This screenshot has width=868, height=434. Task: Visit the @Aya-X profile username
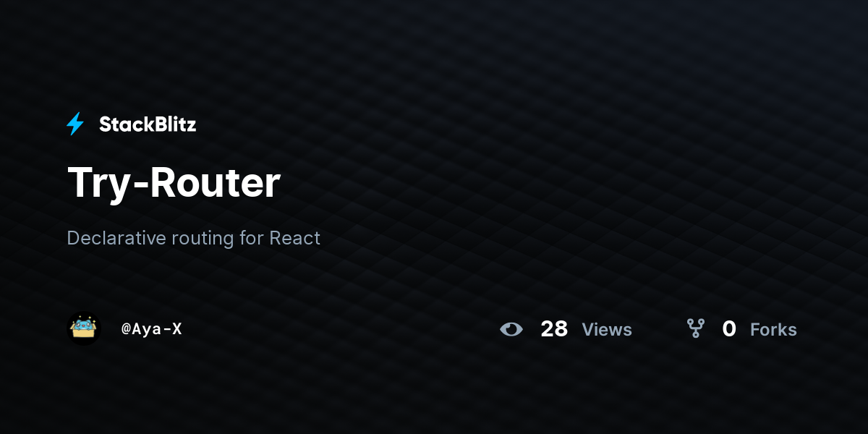click(x=152, y=329)
